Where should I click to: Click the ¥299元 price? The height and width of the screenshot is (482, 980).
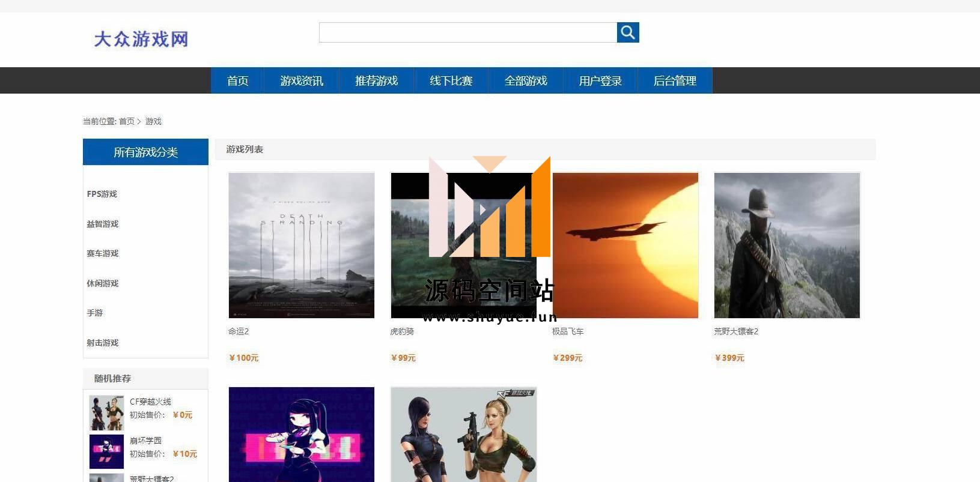568,358
